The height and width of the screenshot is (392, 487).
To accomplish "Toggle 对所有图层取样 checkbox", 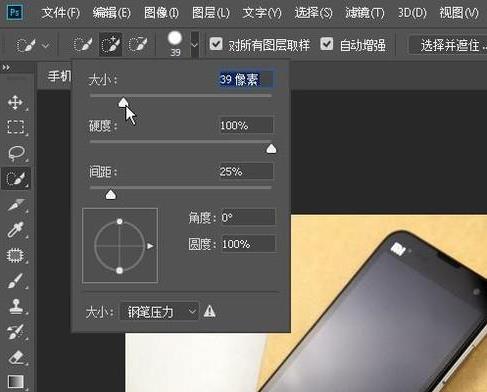I will pos(216,44).
